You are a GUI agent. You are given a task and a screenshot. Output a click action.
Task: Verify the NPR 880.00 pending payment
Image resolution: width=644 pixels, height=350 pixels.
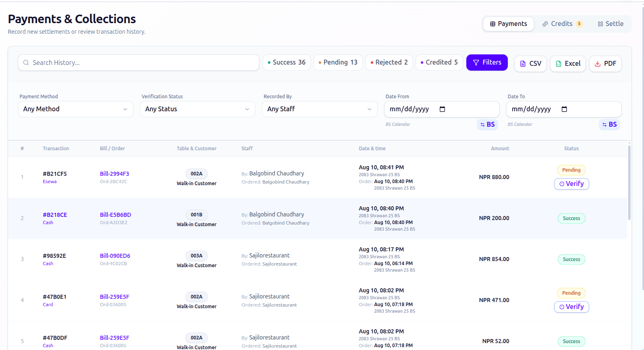point(571,184)
